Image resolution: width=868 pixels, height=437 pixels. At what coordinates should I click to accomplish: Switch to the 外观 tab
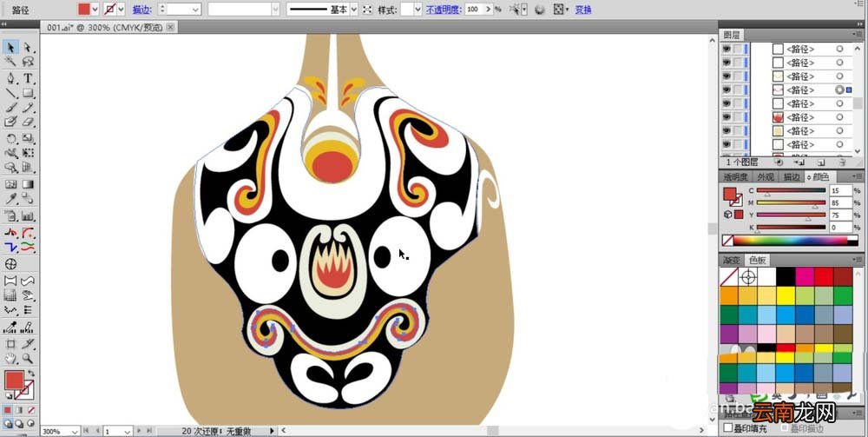(766, 176)
